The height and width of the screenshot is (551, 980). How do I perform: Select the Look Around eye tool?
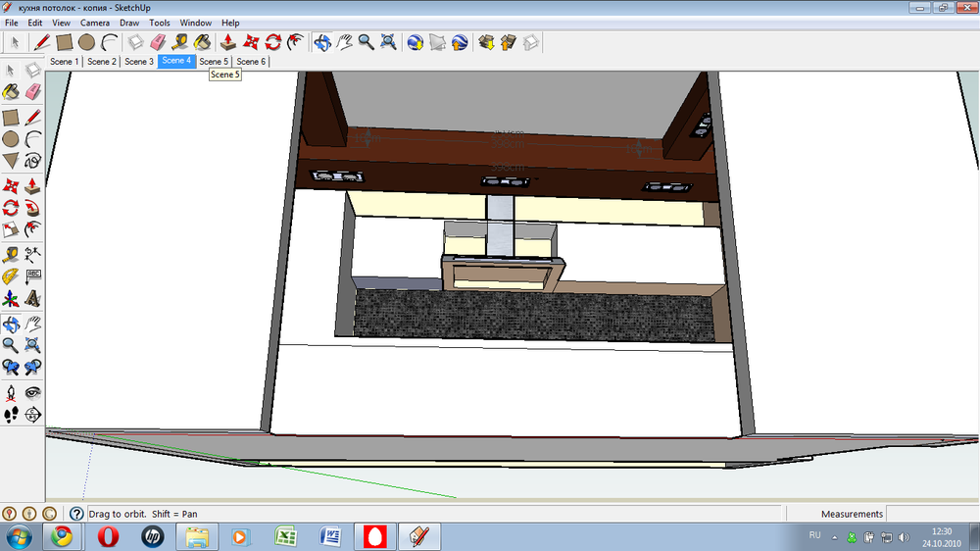pos(32,392)
